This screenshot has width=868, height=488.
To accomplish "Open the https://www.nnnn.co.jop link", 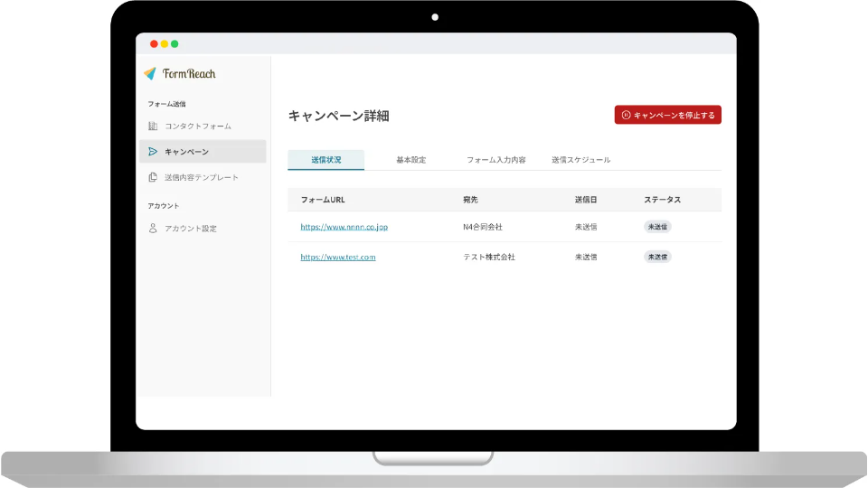I will (344, 227).
